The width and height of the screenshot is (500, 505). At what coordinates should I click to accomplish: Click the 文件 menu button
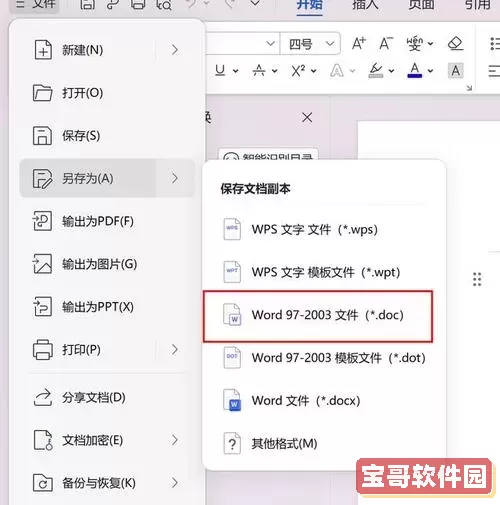[35, 5]
